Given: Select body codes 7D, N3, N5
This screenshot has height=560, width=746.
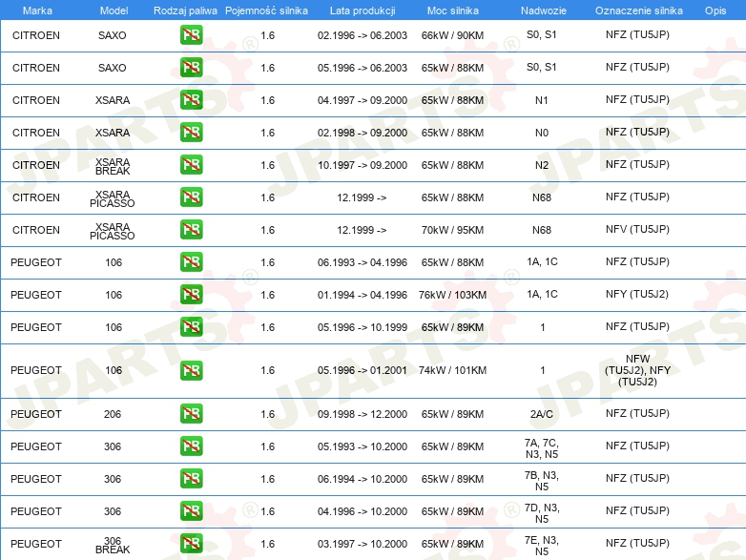Looking at the screenshot, I should pos(542,513).
